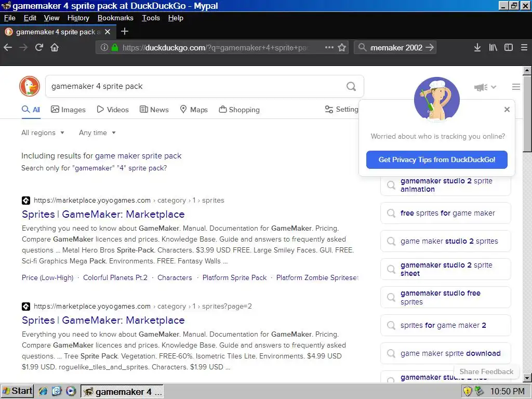Close the gamemaker 4 sprite pack tab
532x399 pixels.
[x=108, y=32]
